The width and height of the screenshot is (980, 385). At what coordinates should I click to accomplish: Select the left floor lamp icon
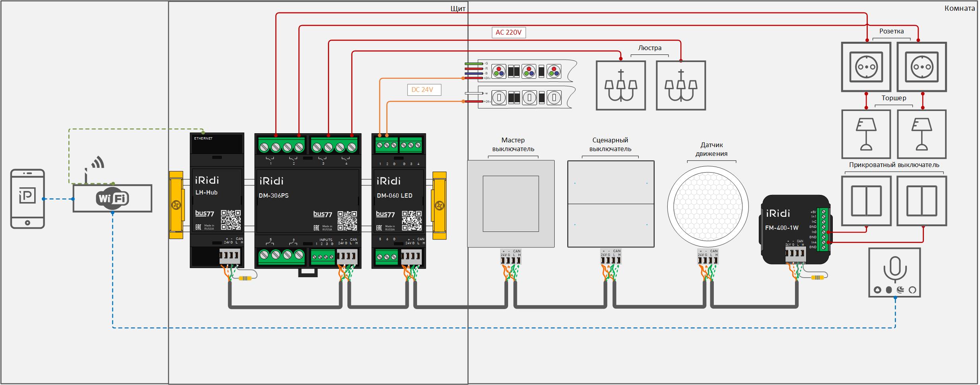[x=866, y=134]
